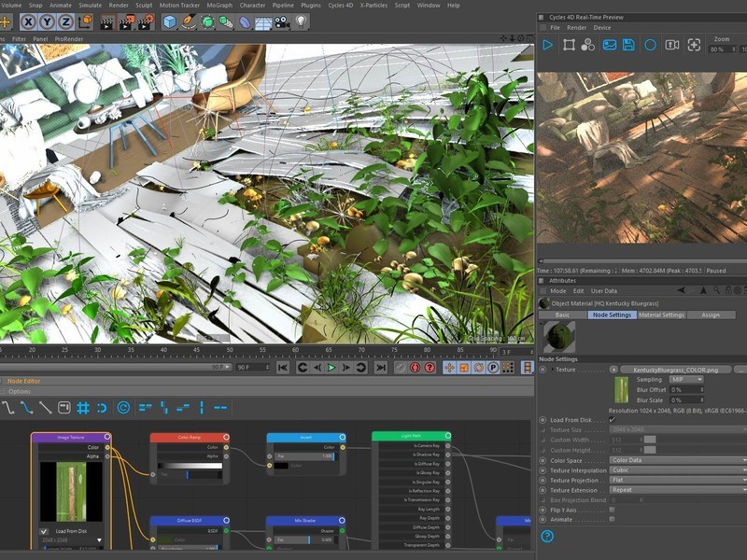The image size is (747, 560).
Task: Toggle the grid snap icon in the Node Editor
Action: click(x=83, y=408)
